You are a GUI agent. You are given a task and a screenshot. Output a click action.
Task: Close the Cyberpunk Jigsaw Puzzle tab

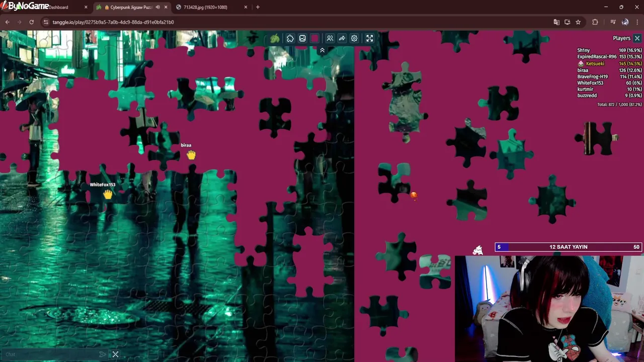pos(166,7)
